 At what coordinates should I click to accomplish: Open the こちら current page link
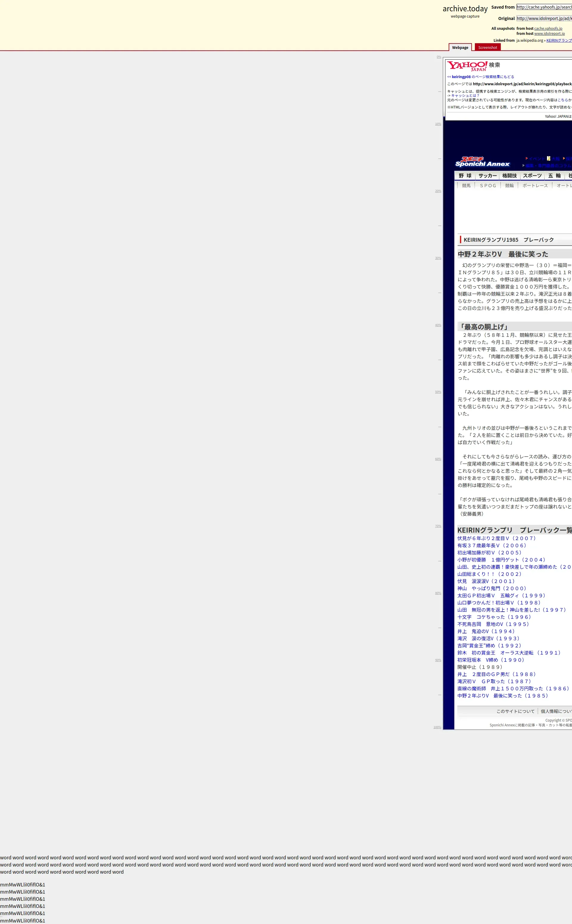(x=563, y=100)
